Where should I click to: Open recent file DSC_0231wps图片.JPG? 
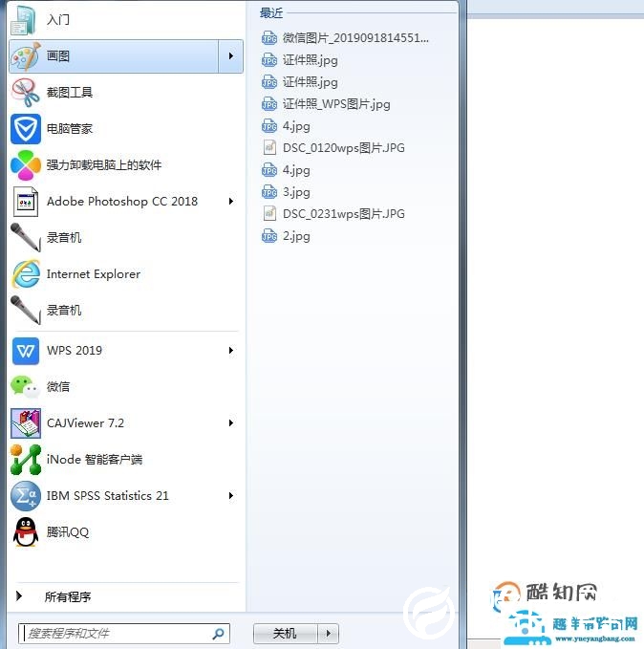(x=333, y=214)
